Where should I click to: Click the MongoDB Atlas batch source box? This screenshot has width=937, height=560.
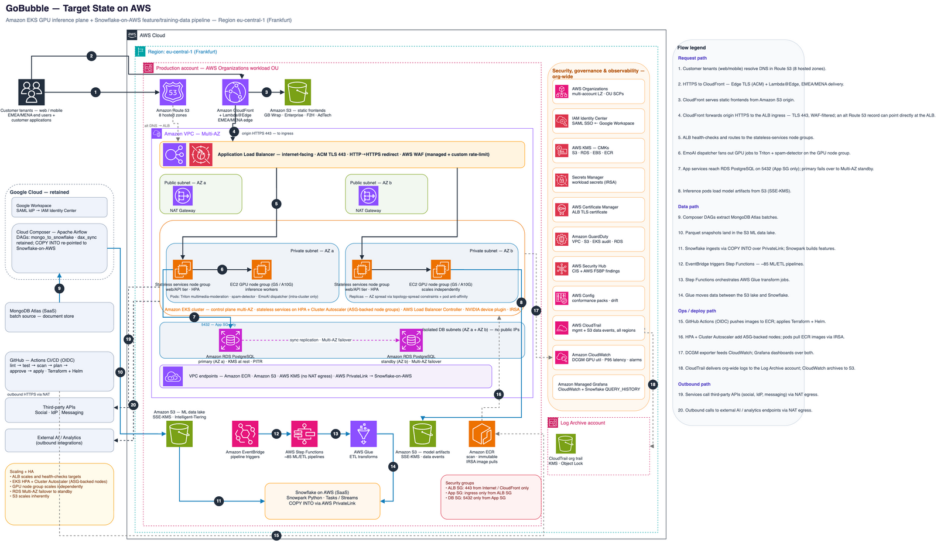[59, 318]
